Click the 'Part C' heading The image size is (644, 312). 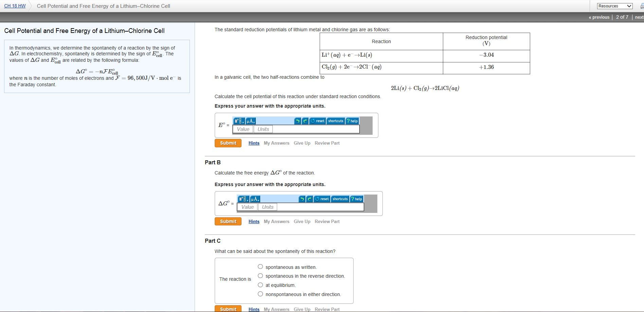pyautogui.click(x=213, y=241)
